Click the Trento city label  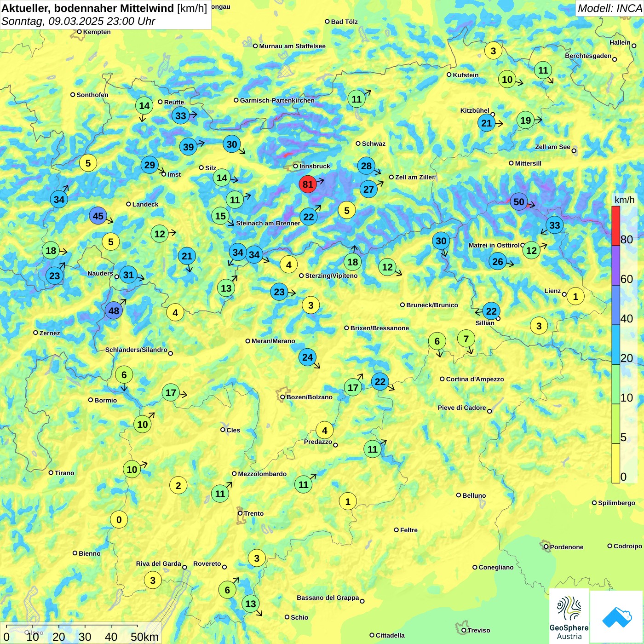pyautogui.click(x=254, y=513)
